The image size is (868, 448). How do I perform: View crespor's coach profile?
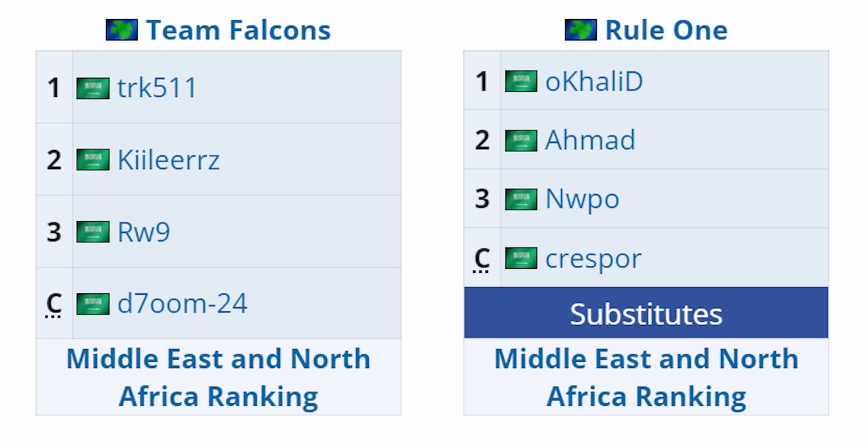(593, 259)
